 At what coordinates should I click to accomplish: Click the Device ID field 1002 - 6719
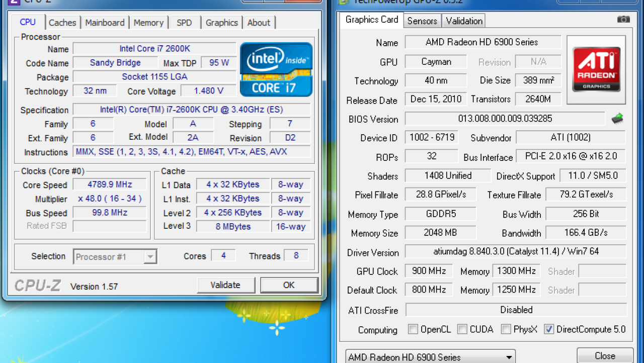pyautogui.click(x=432, y=137)
